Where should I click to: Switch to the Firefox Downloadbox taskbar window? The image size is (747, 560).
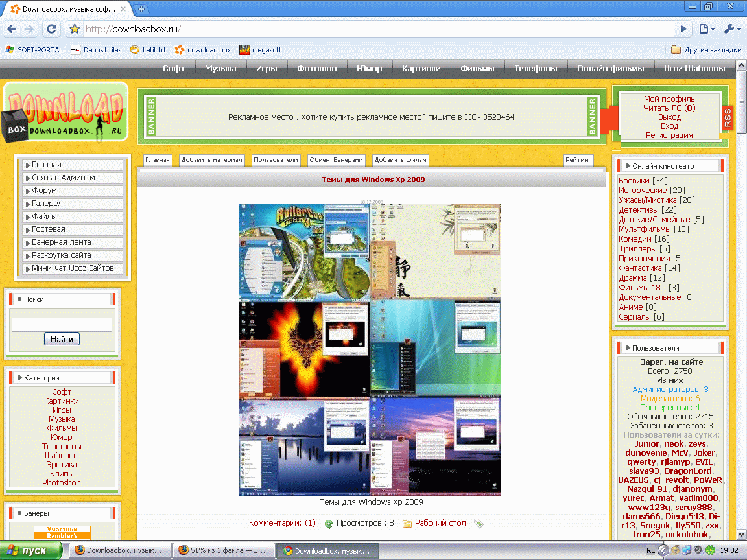(x=120, y=550)
